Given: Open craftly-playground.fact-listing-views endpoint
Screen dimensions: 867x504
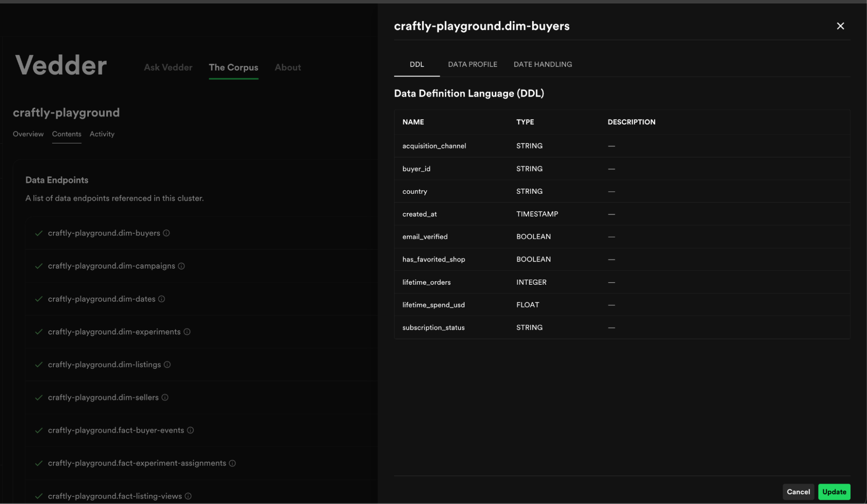Looking at the screenshot, I should (115, 496).
